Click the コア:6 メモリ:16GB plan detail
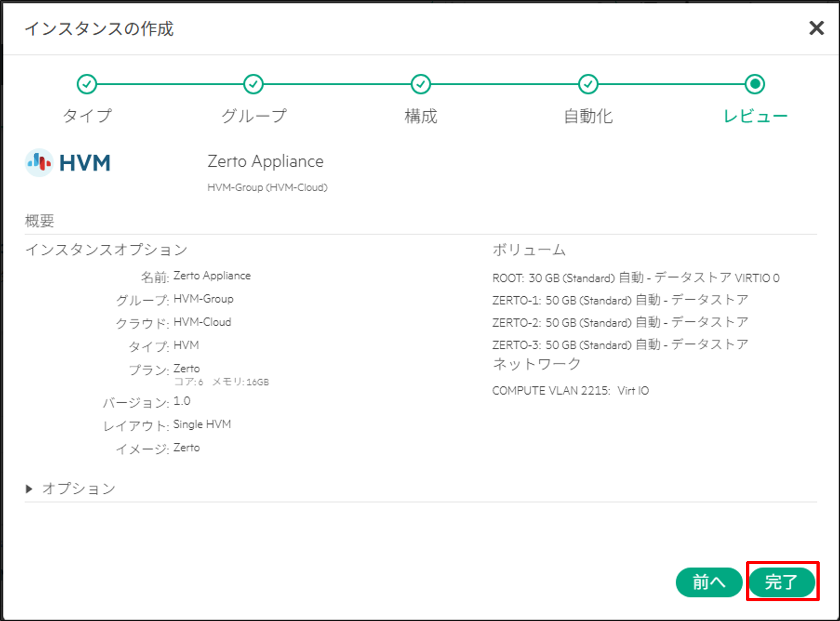Screen dimensions: 840x621 [222, 382]
